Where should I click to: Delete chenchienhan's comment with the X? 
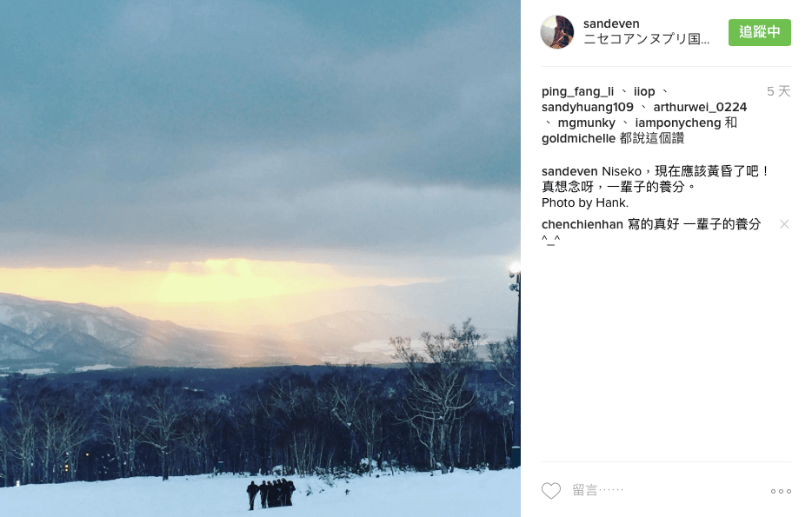[784, 224]
